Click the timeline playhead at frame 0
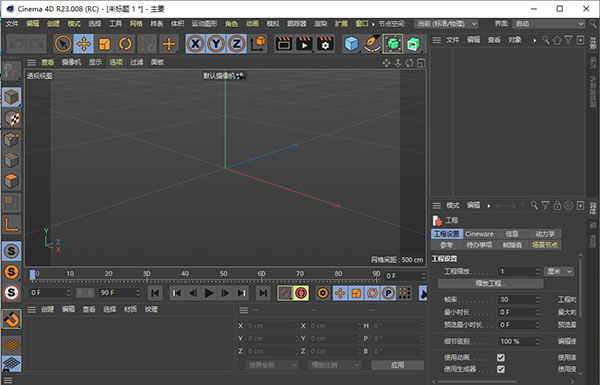Viewport: 600px width, 385px height. point(33,274)
